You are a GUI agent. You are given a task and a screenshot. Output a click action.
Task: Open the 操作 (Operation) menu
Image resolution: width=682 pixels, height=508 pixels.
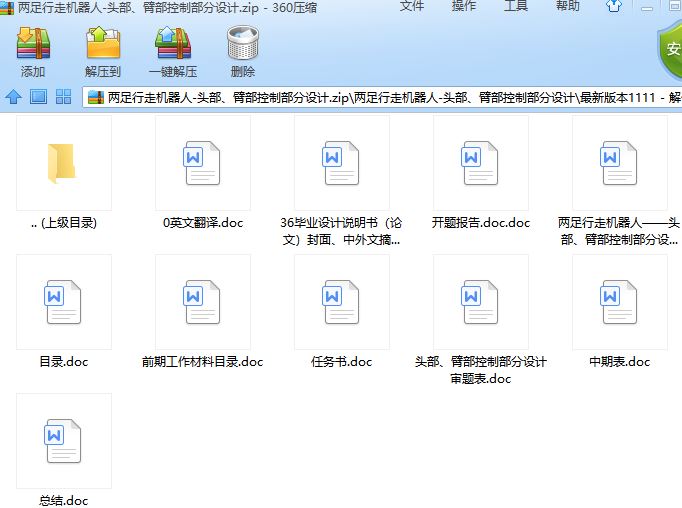464,6
